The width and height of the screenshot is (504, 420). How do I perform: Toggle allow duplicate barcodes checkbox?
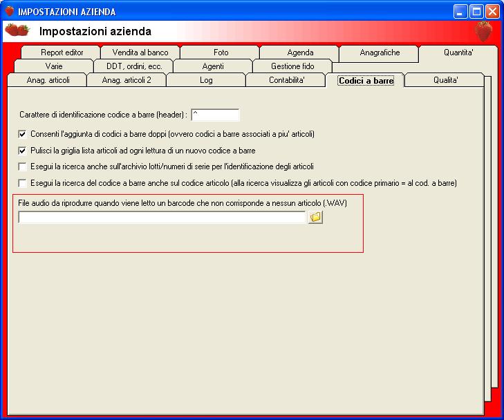pos(22,134)
